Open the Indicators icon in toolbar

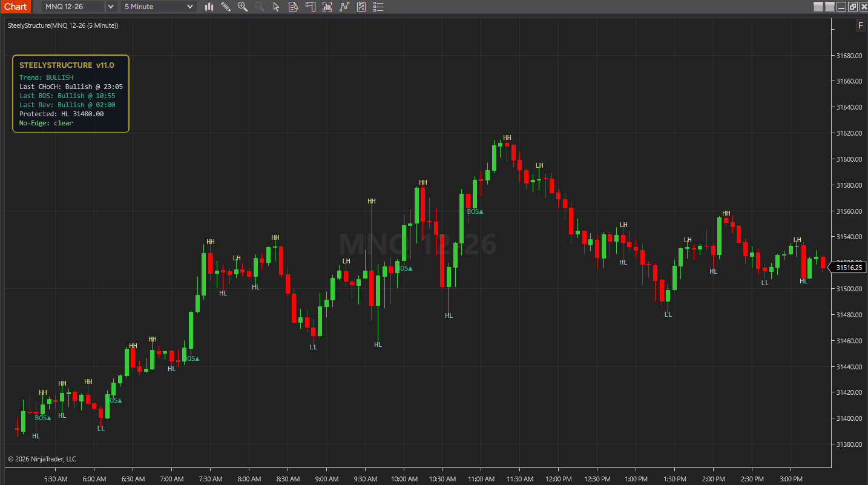(x=327, y=7)
